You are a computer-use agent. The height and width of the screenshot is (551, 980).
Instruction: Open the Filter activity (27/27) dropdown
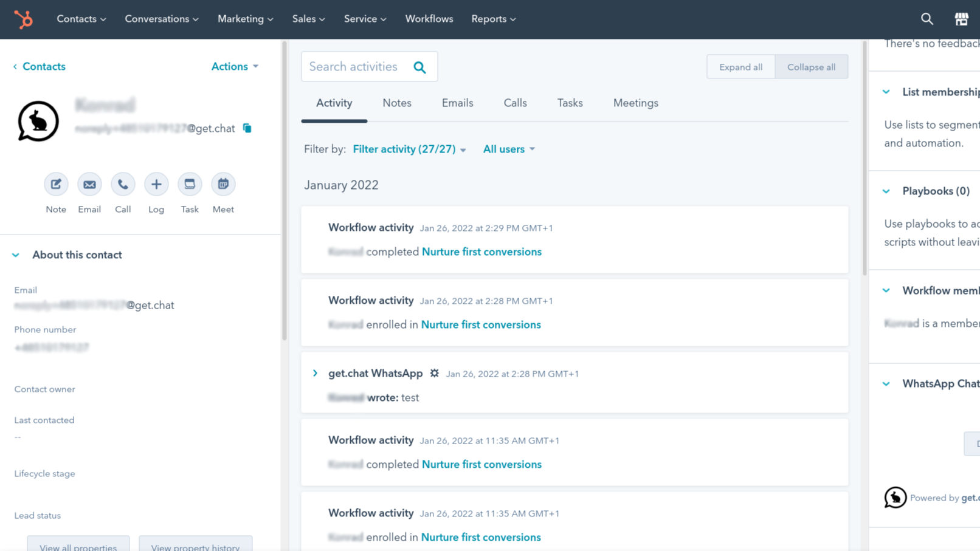(x=408, y=149)
